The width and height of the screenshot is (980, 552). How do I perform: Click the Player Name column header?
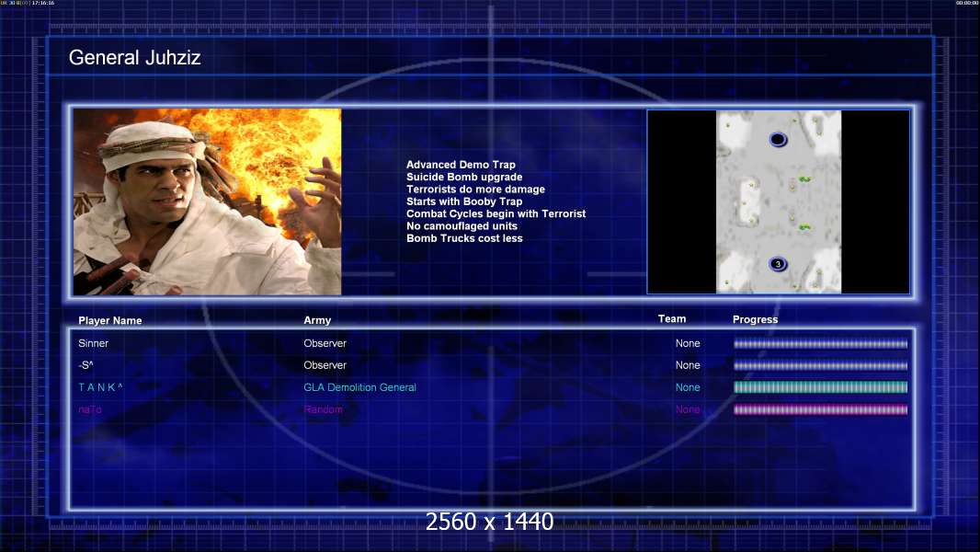pos(110,320)
